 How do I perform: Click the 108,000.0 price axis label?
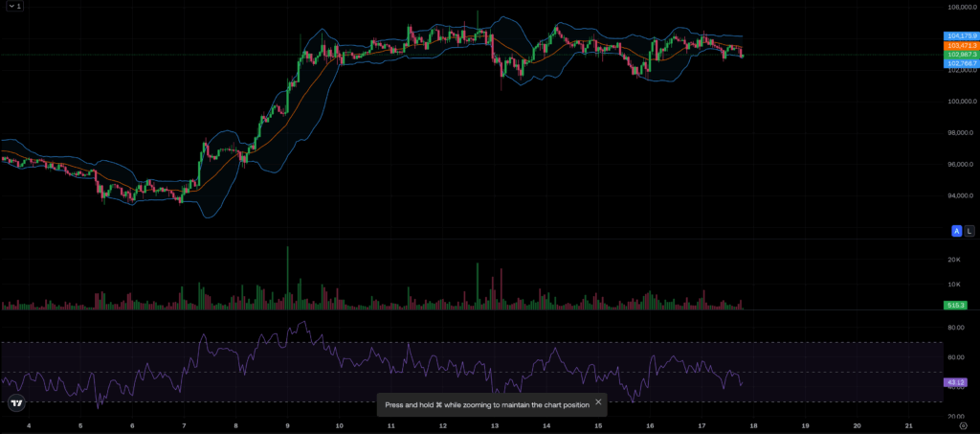click(x=960, y=8)
